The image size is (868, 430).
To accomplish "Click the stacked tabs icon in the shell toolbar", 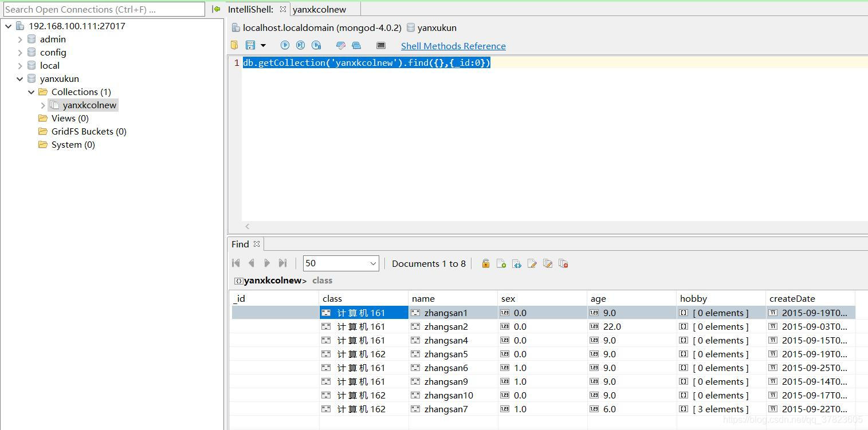I will pos(356,45).
